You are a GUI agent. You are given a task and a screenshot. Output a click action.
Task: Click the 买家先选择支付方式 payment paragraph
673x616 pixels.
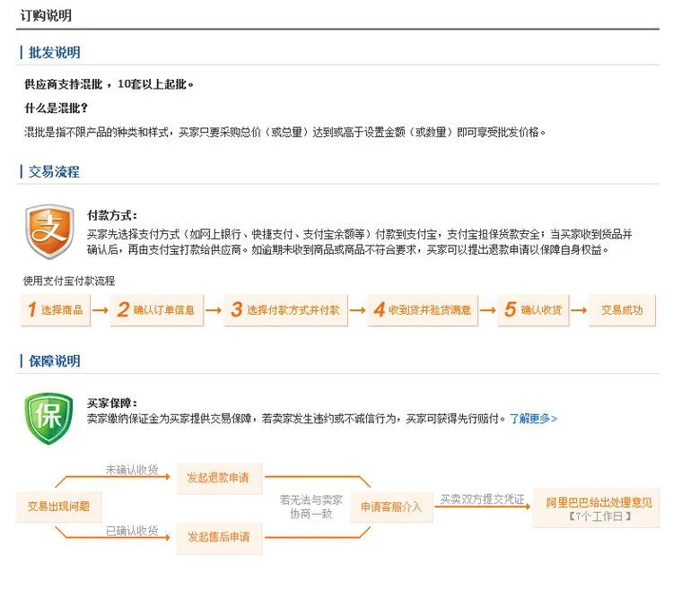coord(360,242)
